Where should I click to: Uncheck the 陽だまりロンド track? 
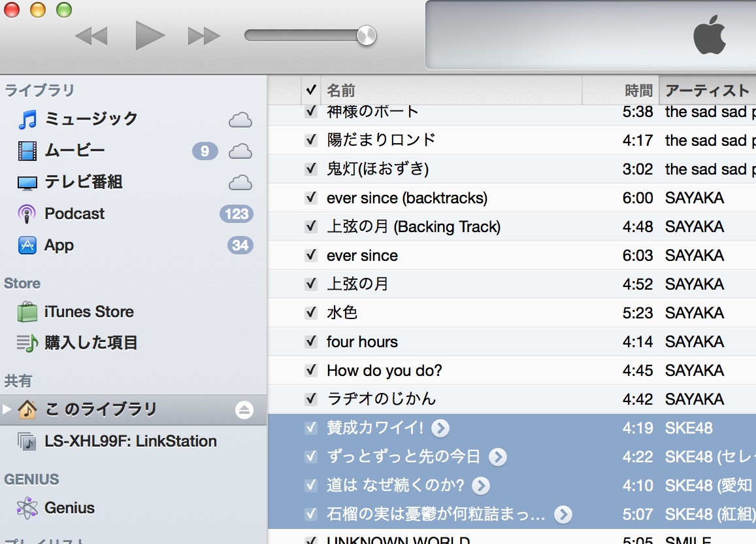[311, 141]
